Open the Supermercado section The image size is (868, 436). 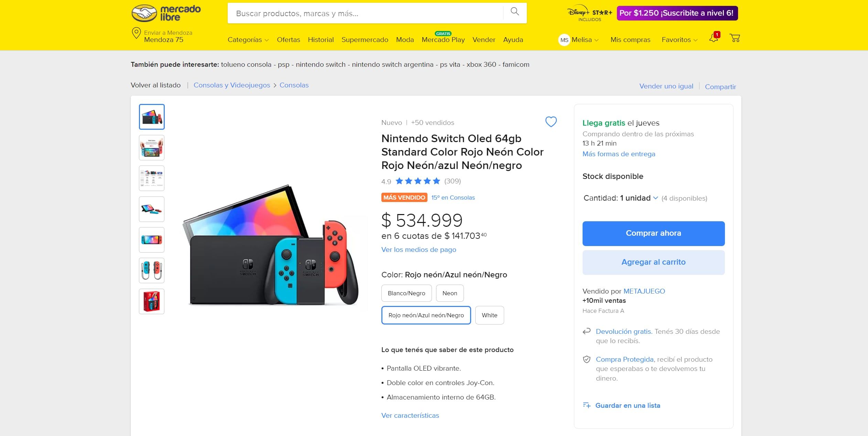(x=365, y=39)
